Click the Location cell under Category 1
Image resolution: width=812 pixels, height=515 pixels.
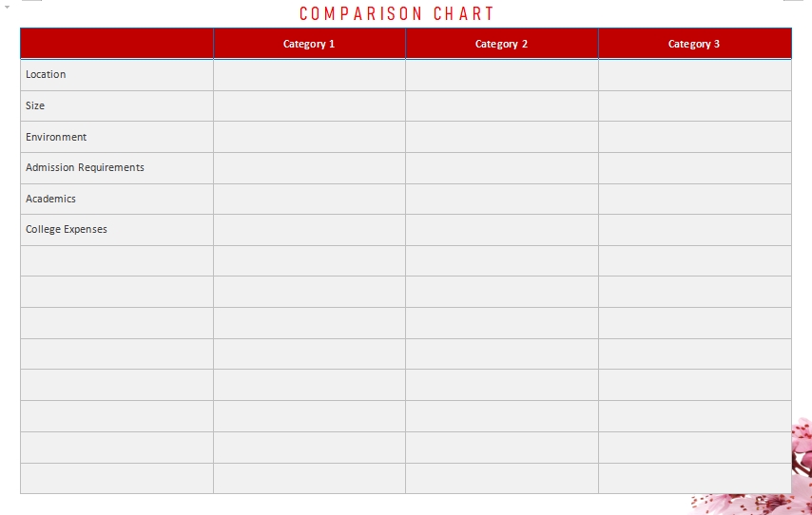(309, 74)
